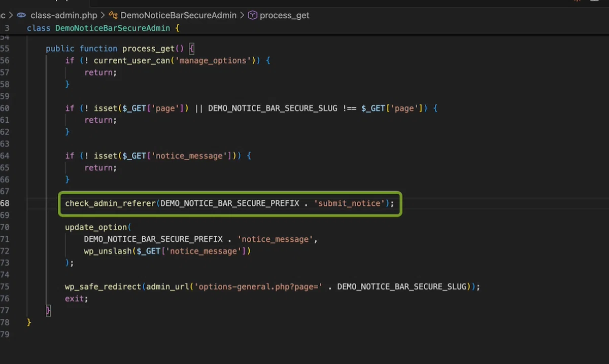This screenshot has width=609, height=364.
Task: Click the return statement on line 65
Action: click(100, 168)
